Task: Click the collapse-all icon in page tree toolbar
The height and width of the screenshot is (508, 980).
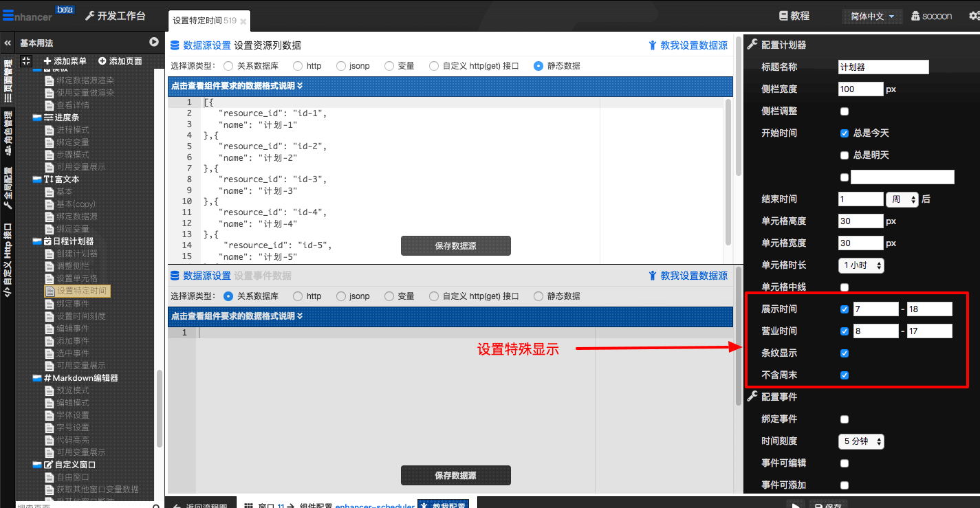Action: point(26,61)
